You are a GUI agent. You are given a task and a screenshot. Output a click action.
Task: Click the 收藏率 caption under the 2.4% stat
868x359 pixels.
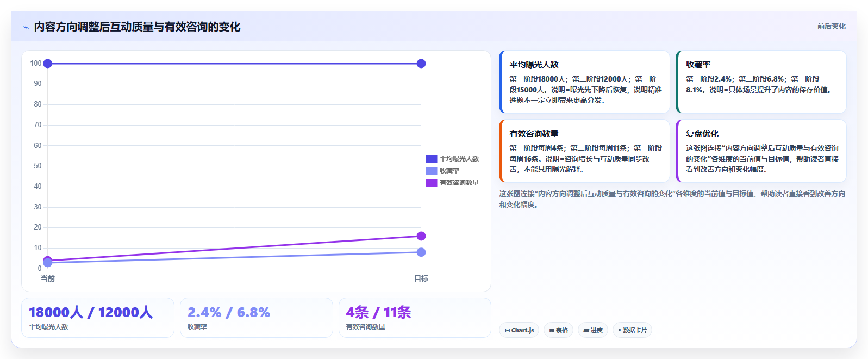point(197,327)
